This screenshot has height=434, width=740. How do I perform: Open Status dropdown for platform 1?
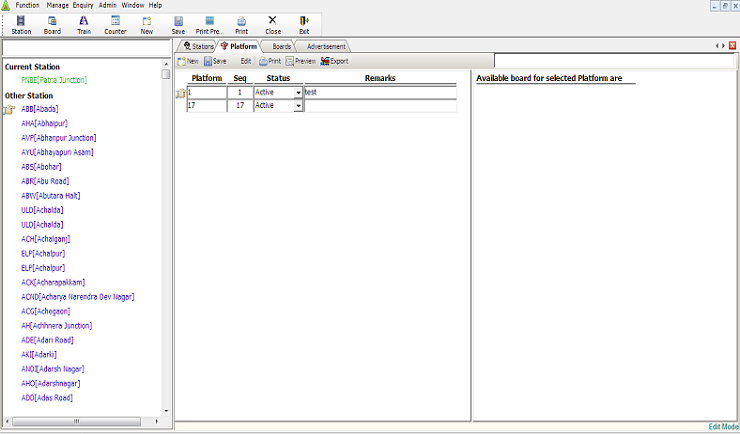click(x=298, y=92)
